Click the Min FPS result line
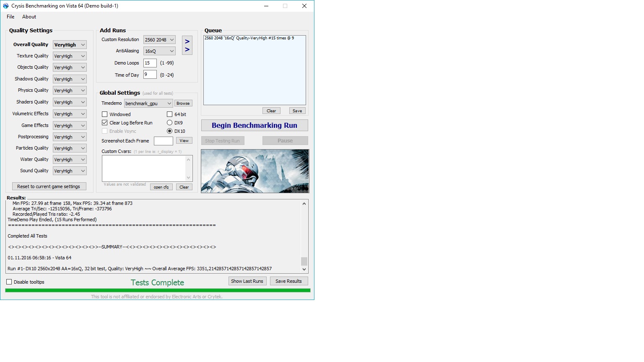The image size is (644, 362). (73, 203)
